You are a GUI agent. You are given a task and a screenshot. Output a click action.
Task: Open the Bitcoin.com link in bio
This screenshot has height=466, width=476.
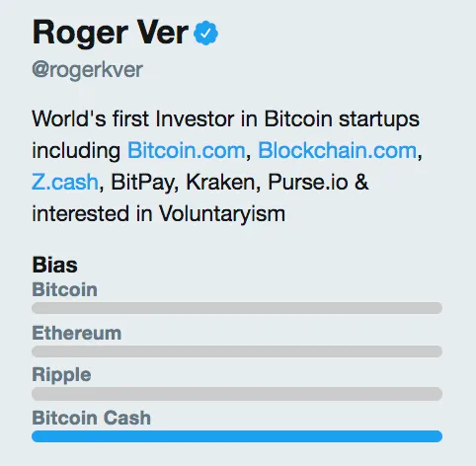187,151
